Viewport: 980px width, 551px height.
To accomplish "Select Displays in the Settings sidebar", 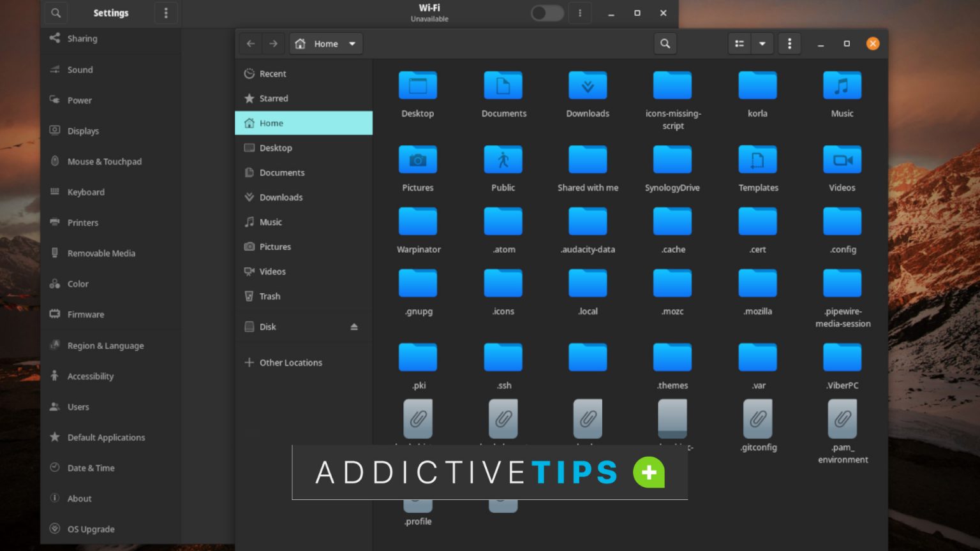I will (x=83, y=131).
